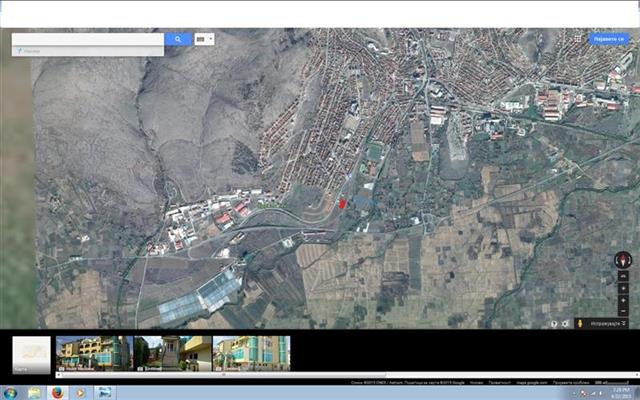The width and height of the screenshot is (640, 400).
Task: Open the keyboard input tools dropdown
Action: [x=204, y=39]
